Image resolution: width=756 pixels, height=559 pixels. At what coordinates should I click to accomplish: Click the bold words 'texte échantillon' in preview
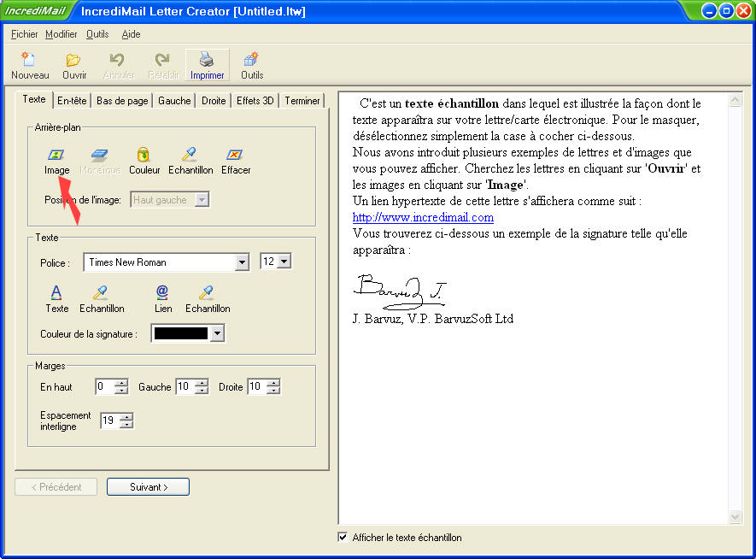[452, 103]
